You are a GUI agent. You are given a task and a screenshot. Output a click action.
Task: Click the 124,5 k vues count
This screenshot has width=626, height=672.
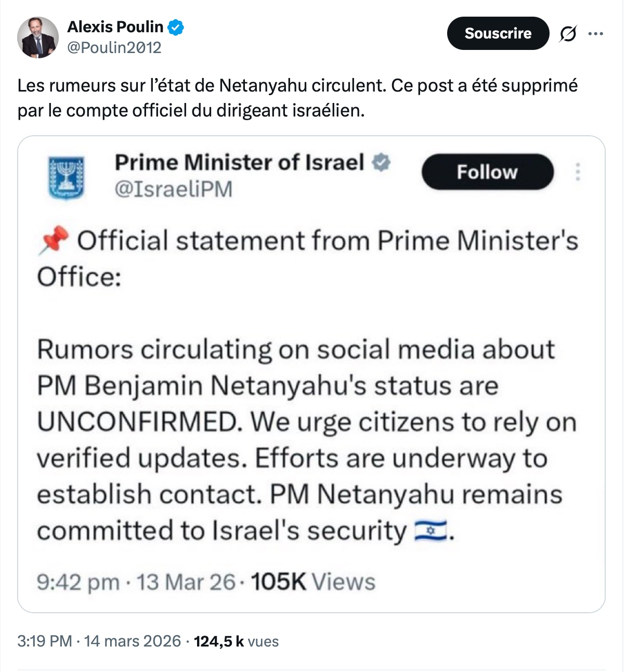point(236,641)
